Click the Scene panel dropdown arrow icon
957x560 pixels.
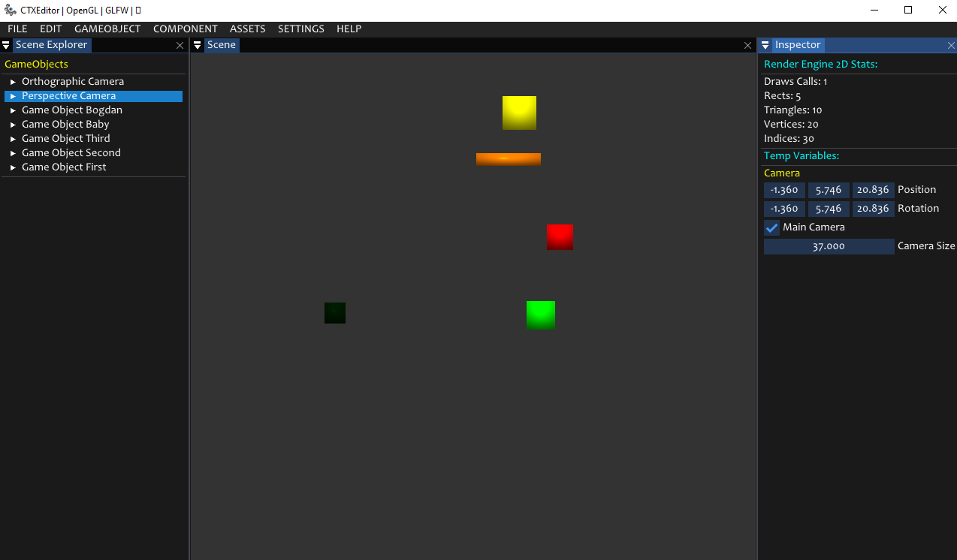click(x=198, y=45)
